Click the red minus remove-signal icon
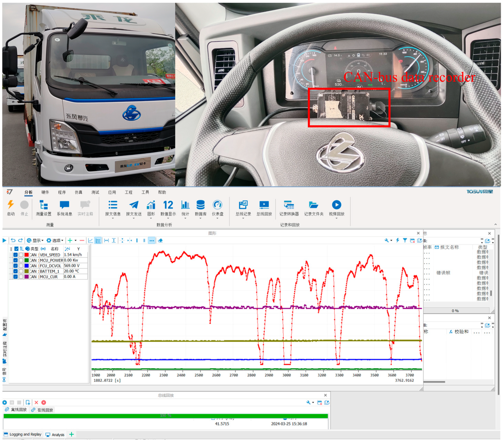The height and width of the screenshot is (443, 504). [82, 240]
